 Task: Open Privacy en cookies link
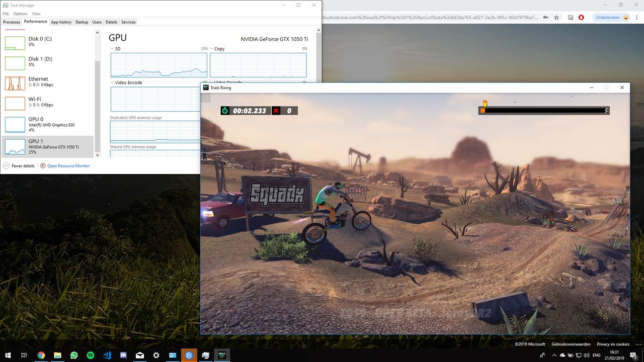[x=613, y=344]
